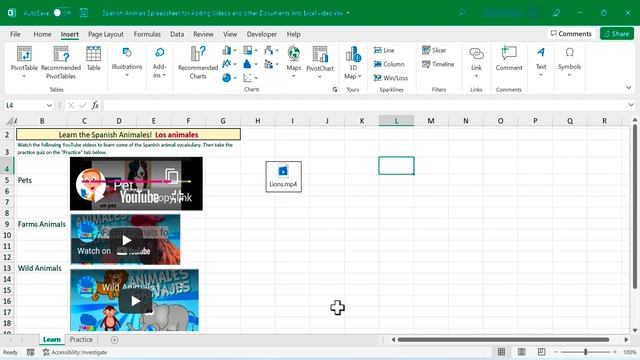Switch to Page Break Preview

click(x=542, y=352)
